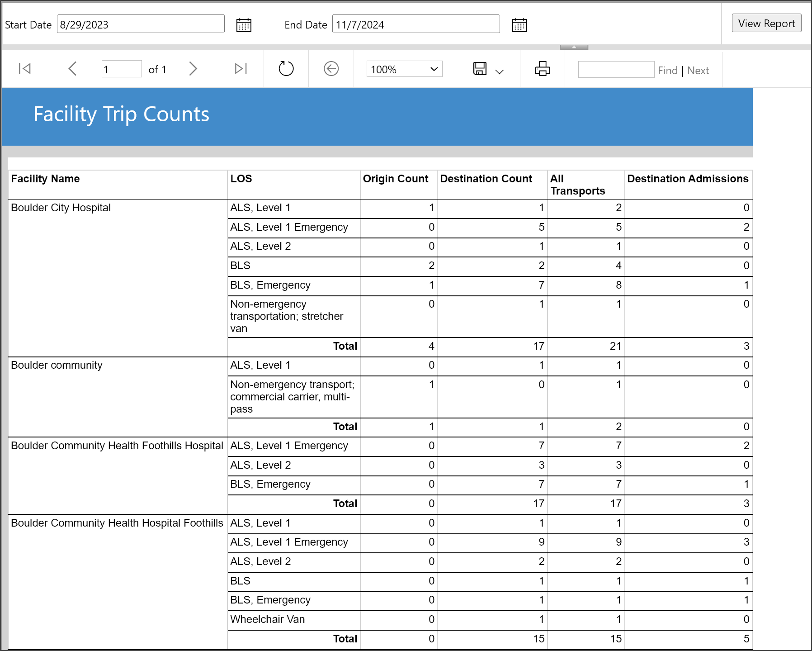Print the Facility Trip Counts report
This screenshot has height=651, width=812.
pyautogui.click(x=542, y=69)
